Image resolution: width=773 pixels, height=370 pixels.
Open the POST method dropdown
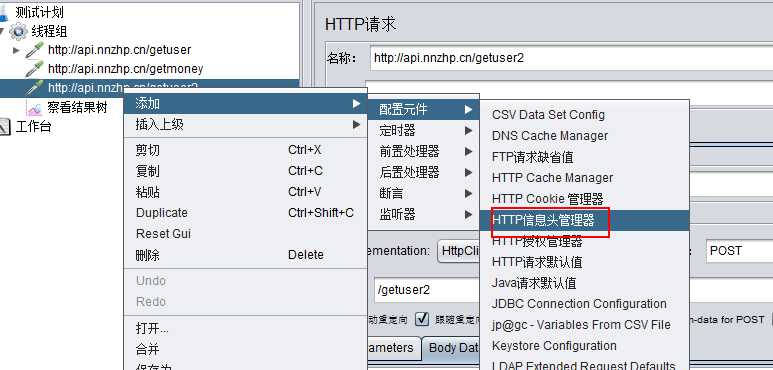[739, 251]
